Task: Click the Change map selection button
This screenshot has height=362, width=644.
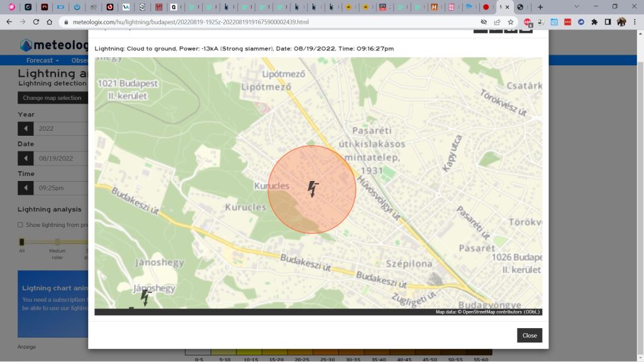Action: click(x=52, y=98)
